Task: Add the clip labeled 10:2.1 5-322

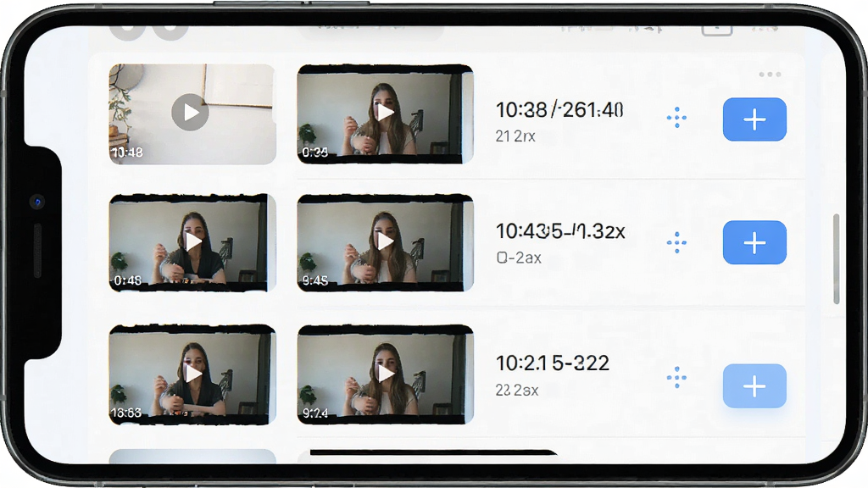Action: [754, 386]
